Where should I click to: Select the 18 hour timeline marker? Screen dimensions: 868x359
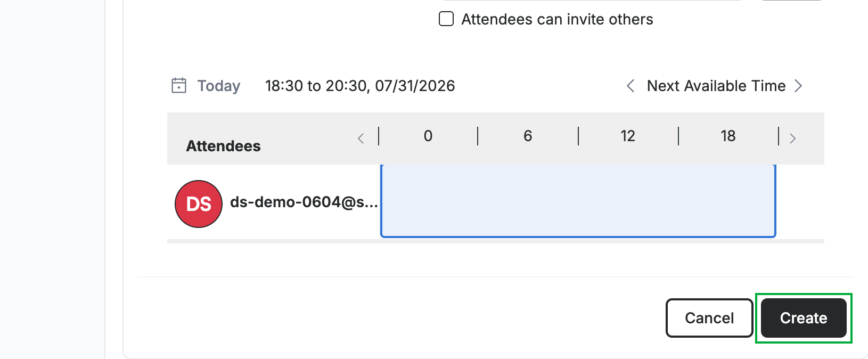coord(728,136)
